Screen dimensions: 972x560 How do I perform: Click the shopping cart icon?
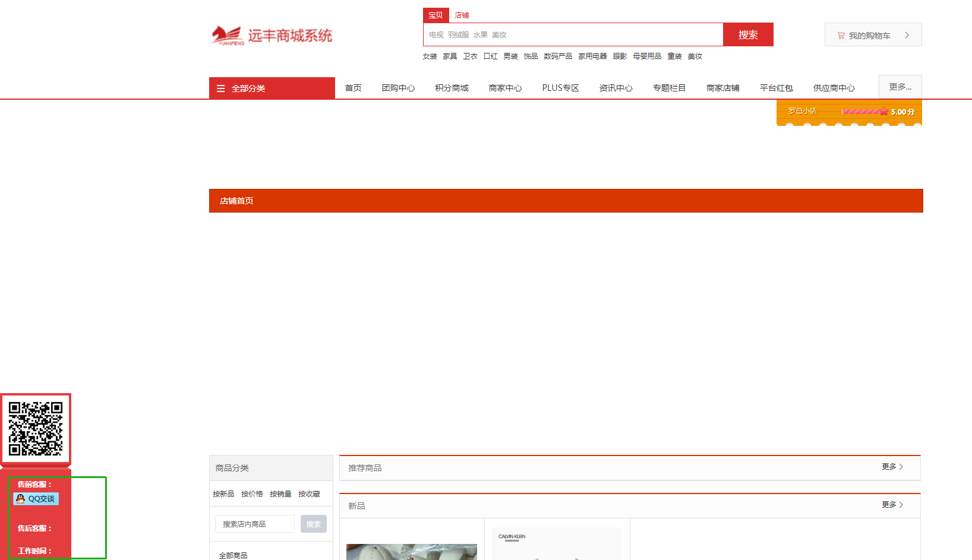point(841,36)
